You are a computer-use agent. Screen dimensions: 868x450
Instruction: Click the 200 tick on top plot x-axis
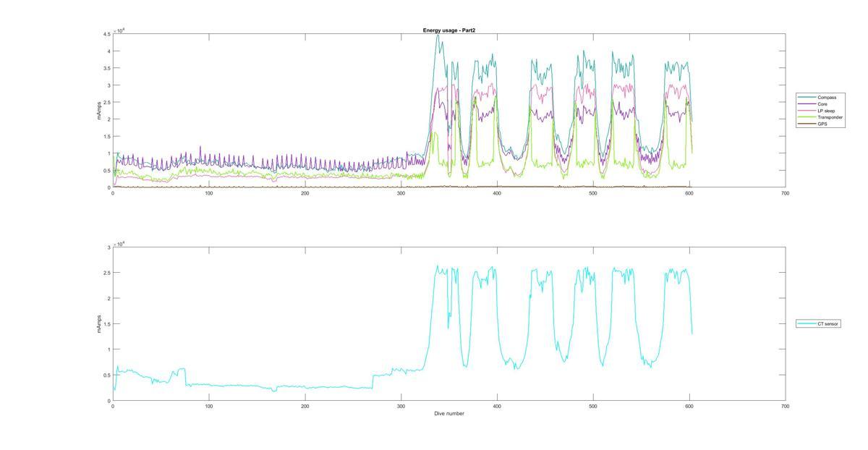(305, 193)
